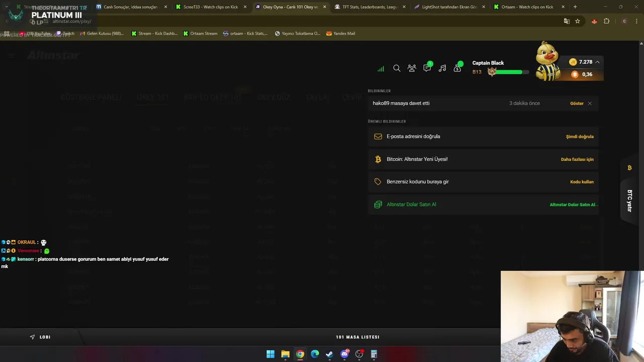Go to LOBİ at bottom bar
This screenshot has width=644, height=362.
pos(40,337)
